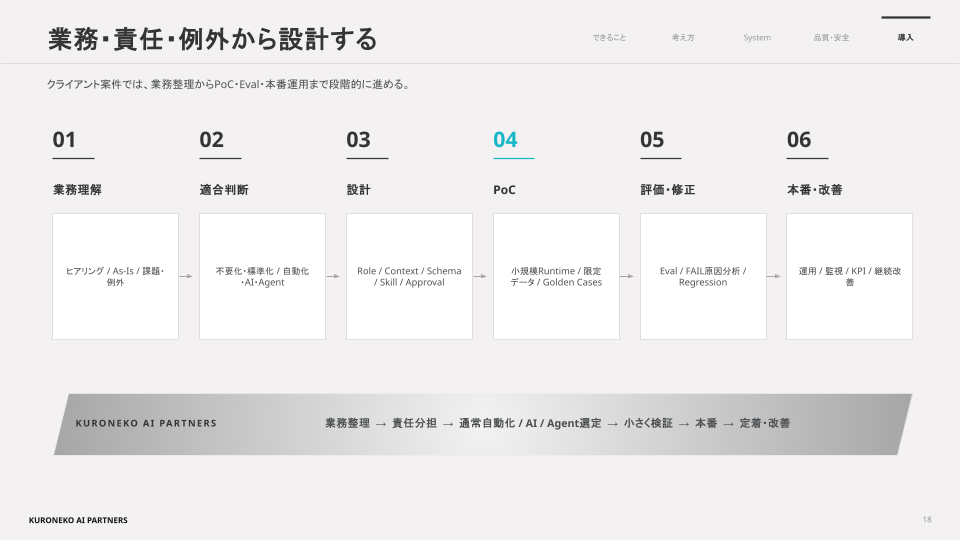Click the Eval / FAIL原因分析 card

pyautogui.click(x=703, y=276)
